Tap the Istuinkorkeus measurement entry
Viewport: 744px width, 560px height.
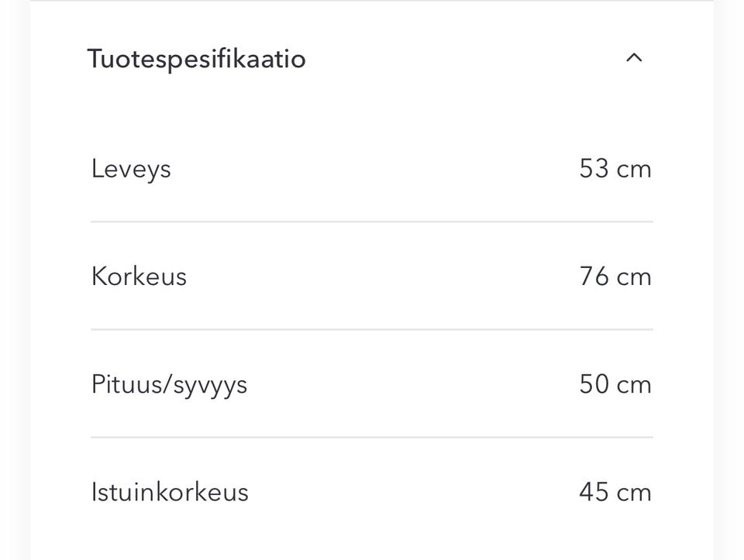tap(372, 492)
